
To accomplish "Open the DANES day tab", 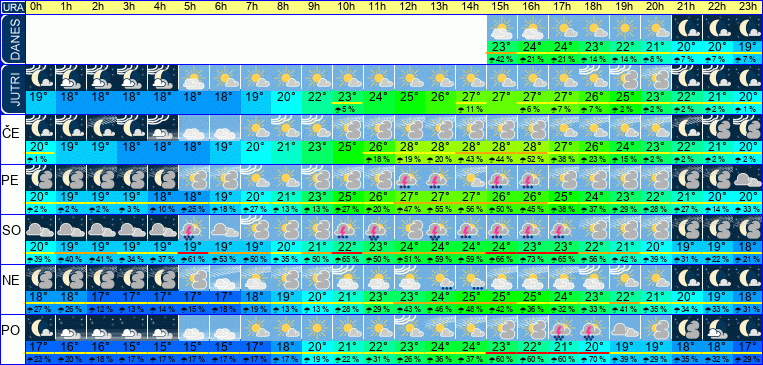I will tap(12, 39).
